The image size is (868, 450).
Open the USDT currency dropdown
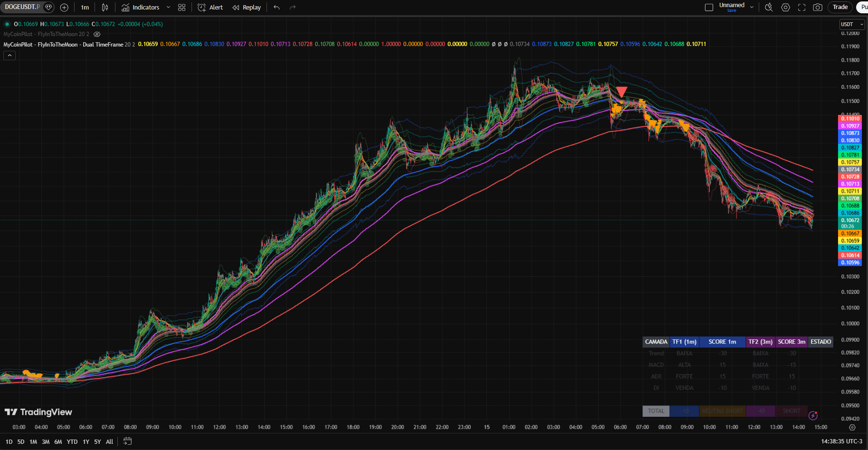coord(852,24)
